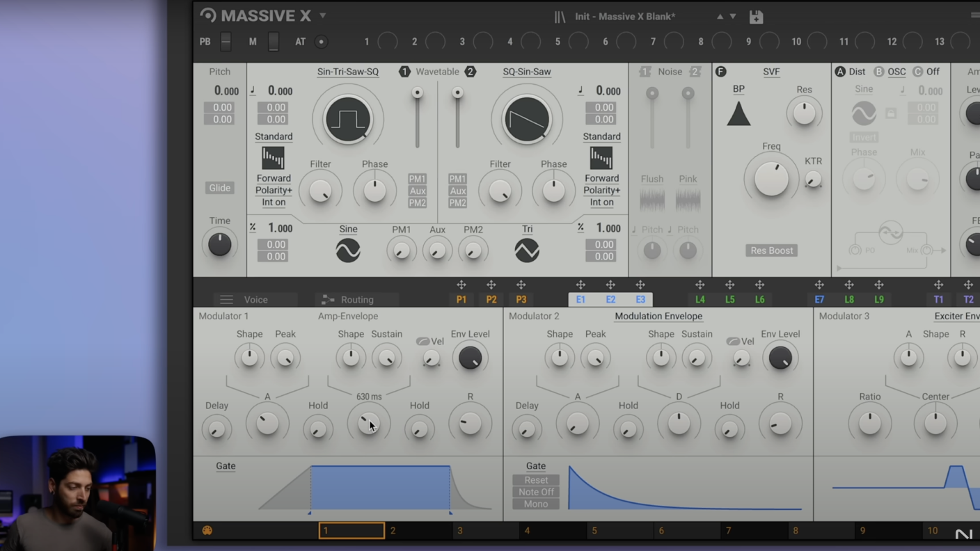Image resolution: width=980 pixels, height=551 pixels.
Task: Click the Mono button in Modulator 2
Action: tap(536, 504)
